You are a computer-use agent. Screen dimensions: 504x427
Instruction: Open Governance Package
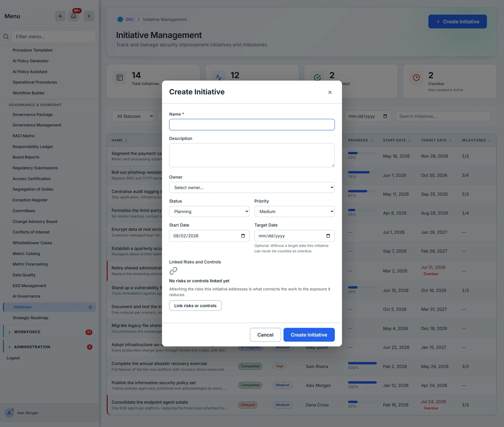pyautogui.click(x=32, y=115)
